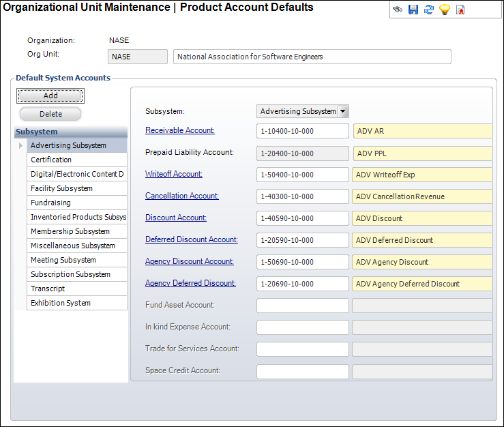Follow the Agency Deferred Discount link

[190, 283]
